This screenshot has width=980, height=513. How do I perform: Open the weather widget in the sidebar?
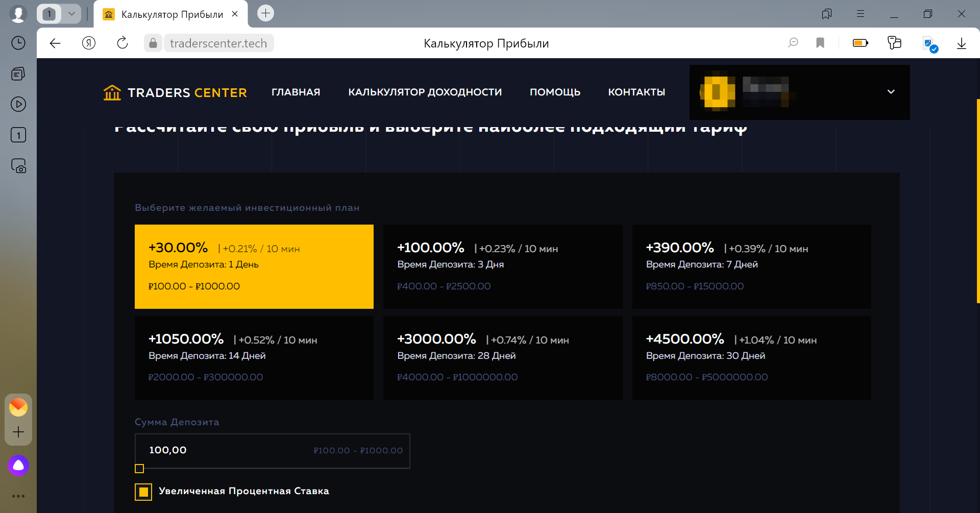18,406
